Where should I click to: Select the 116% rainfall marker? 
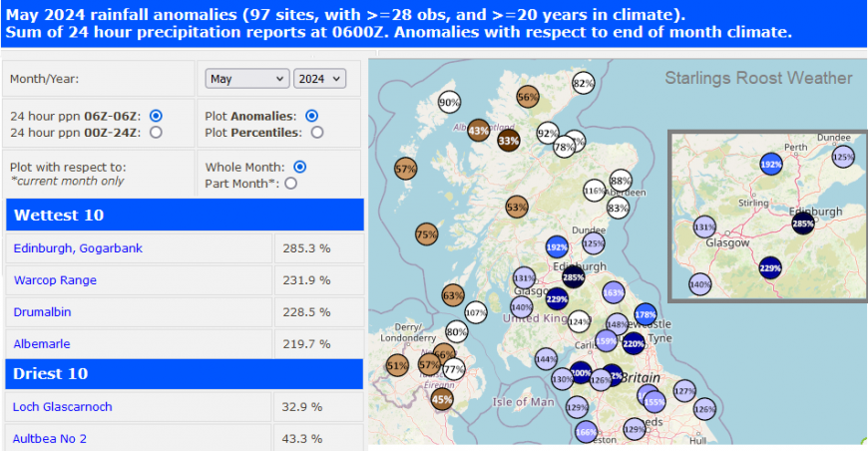(x=594, y=191)
